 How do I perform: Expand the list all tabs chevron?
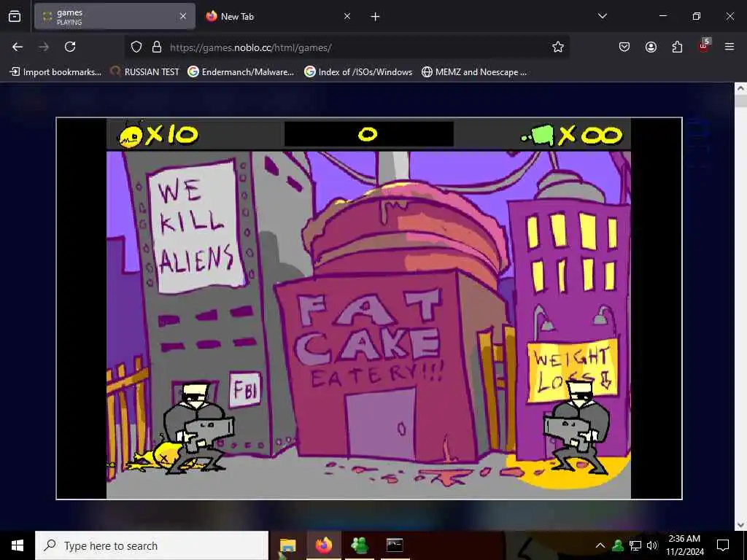click(x=603, y=16)
